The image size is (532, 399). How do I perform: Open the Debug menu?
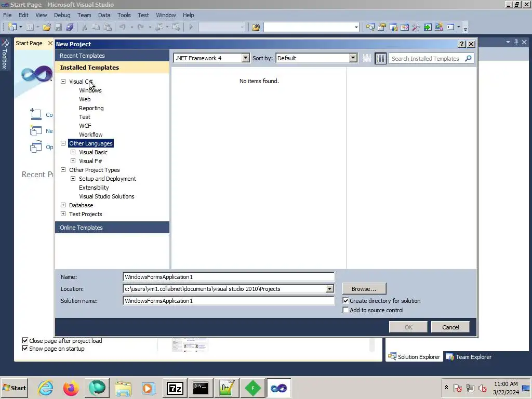coord(62,15)
